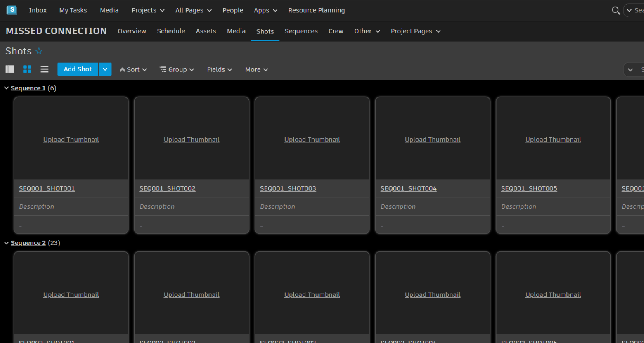Upload thumbnail for SEQ001_SHOT002
The image size is (644, 343).
[191, 140]
